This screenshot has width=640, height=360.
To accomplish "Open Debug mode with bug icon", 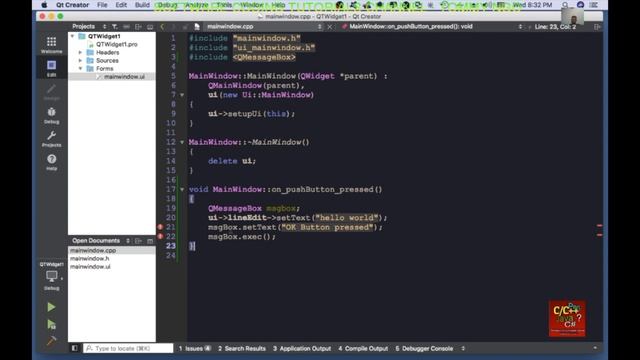I will pos(51,115).
